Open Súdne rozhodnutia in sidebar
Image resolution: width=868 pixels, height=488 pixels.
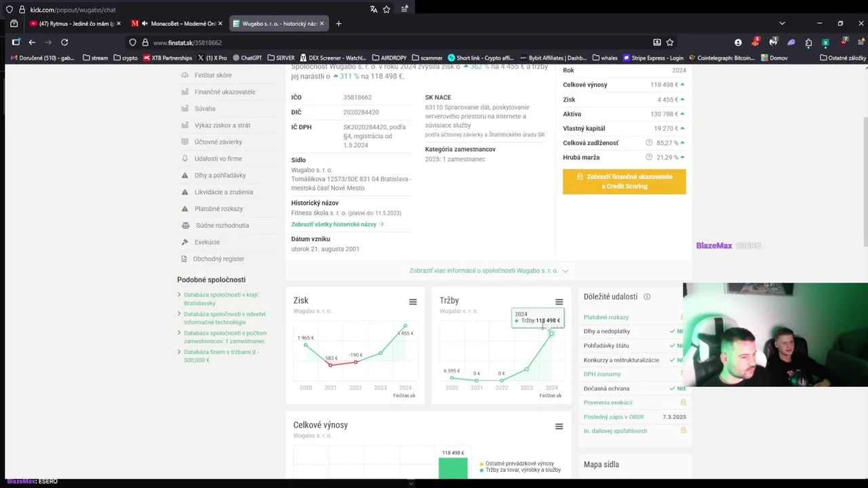222,225
